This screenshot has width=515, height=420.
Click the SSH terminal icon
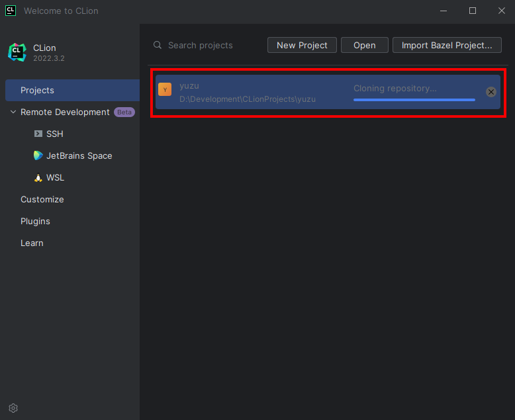click(x=38, y=134)
